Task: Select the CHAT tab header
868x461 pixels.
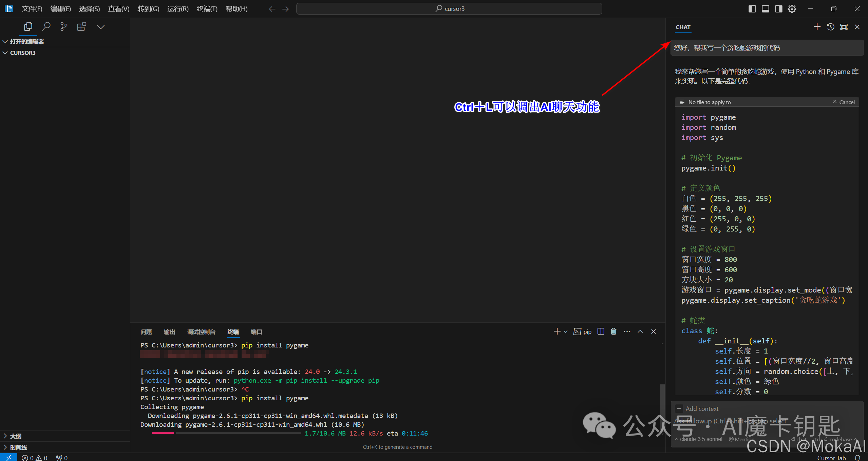Action: coord(683,27)
